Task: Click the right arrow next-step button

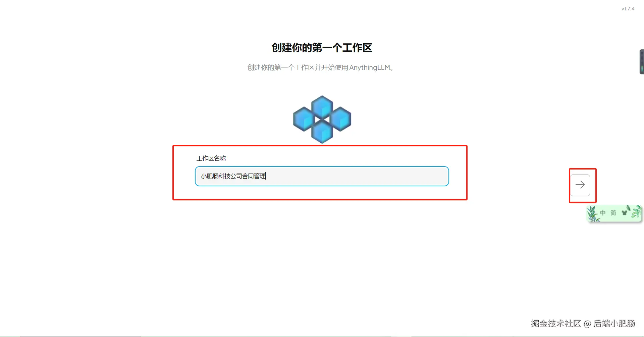Action: click(x=580, y=185)
